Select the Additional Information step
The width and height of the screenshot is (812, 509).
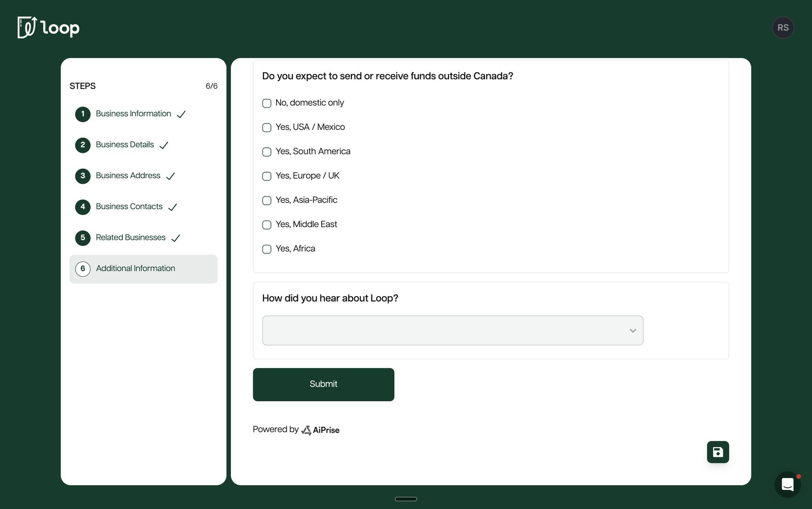coord(144,269)
